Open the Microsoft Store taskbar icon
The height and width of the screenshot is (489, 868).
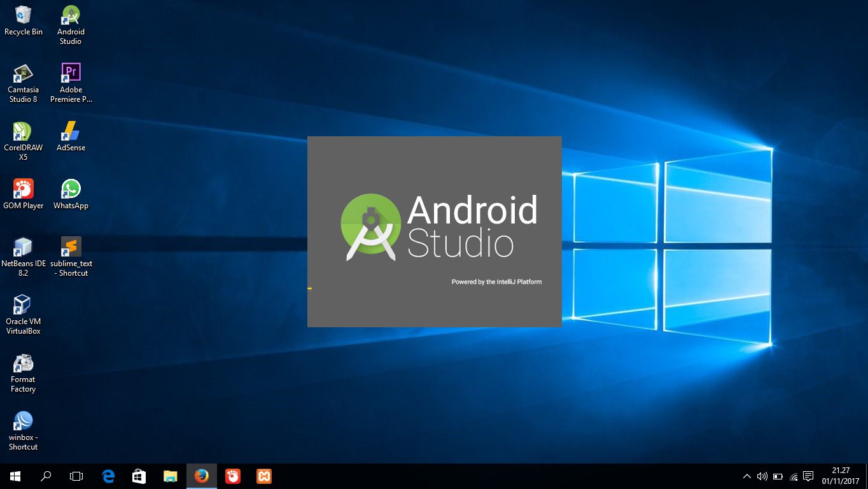(139, 476)
